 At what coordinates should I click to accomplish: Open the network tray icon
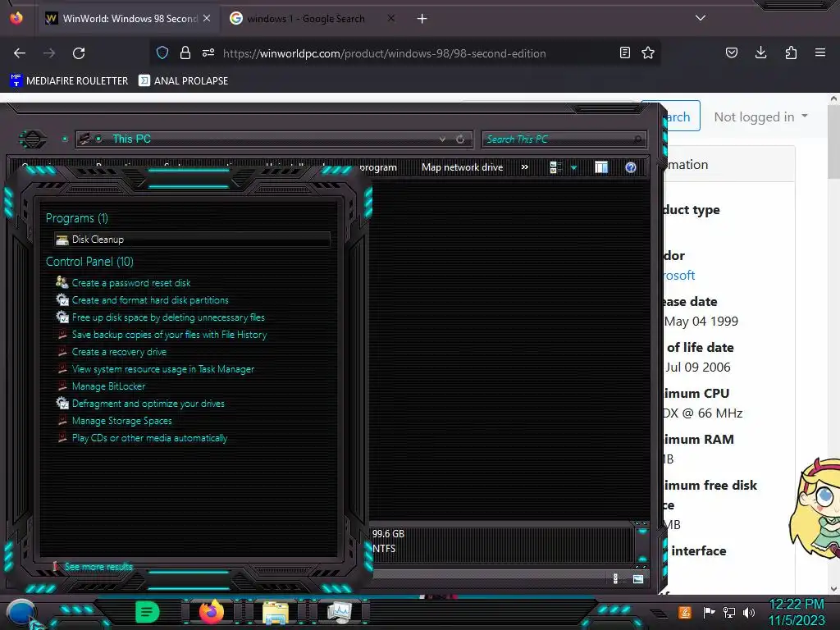[x=729, y=612]
